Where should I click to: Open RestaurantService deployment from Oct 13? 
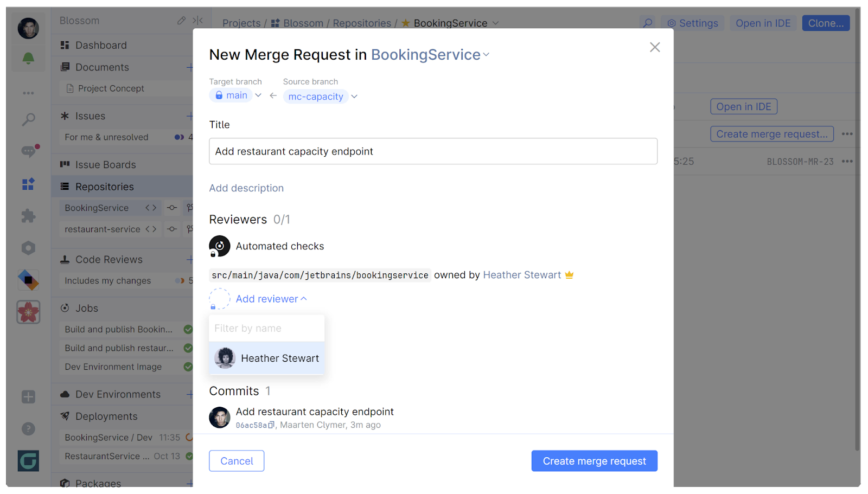point(107,457)
